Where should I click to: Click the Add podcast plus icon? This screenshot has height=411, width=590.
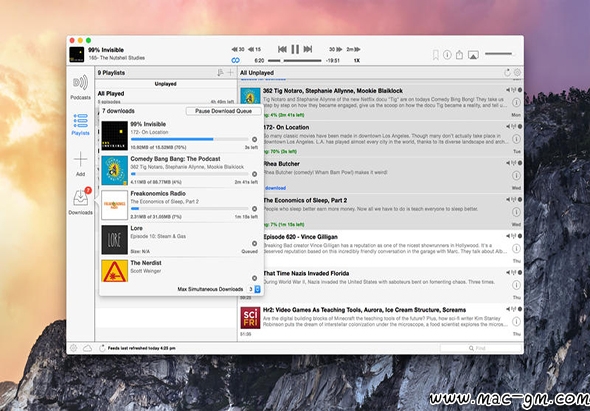tap(81, 164)
